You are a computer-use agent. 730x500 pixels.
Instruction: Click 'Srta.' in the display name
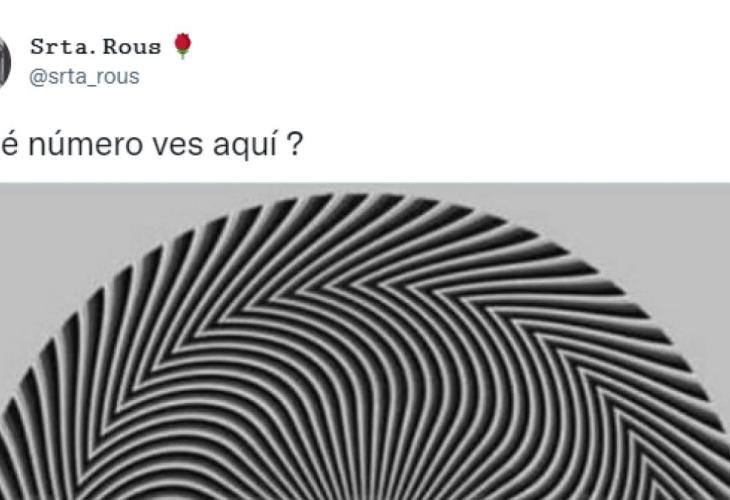click(62, 47)
